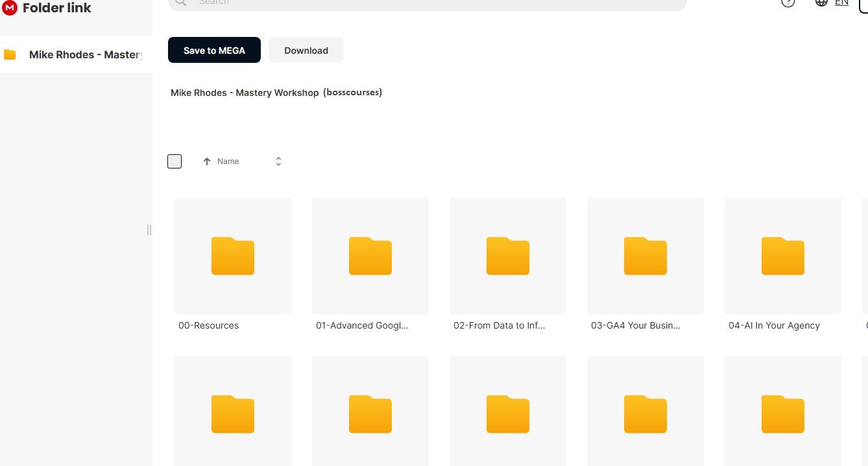The width and height of the screenshot is (868, 466).
Task: Toggle sort direction arrow next to Name
Action: [x=207, y=161]
